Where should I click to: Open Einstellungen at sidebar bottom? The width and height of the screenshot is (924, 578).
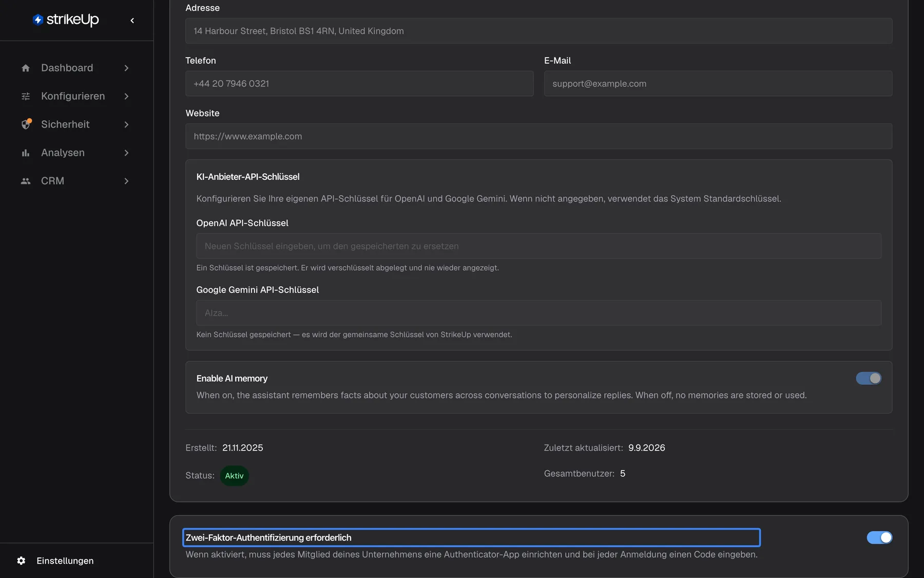[65, 561]
